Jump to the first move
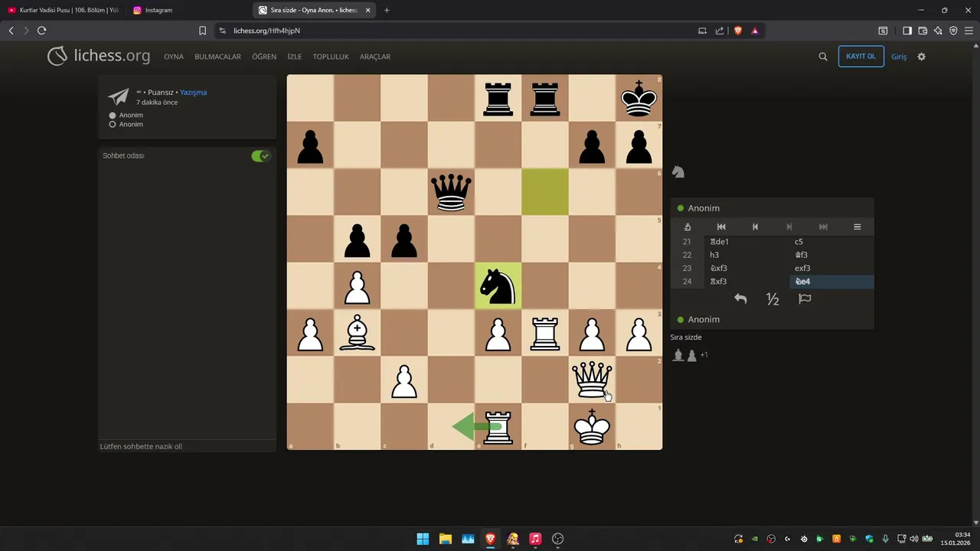The image size is (980, 551). [x=721, y=227]
